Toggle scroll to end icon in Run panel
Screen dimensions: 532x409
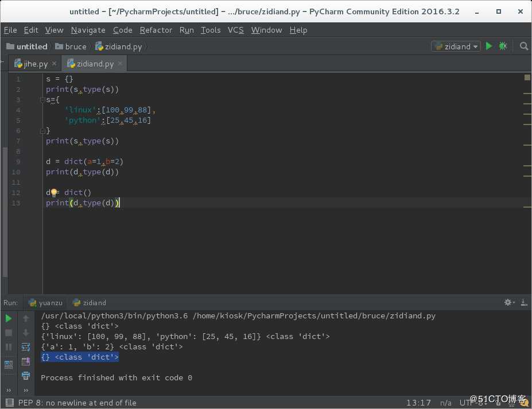pos(26,361)
